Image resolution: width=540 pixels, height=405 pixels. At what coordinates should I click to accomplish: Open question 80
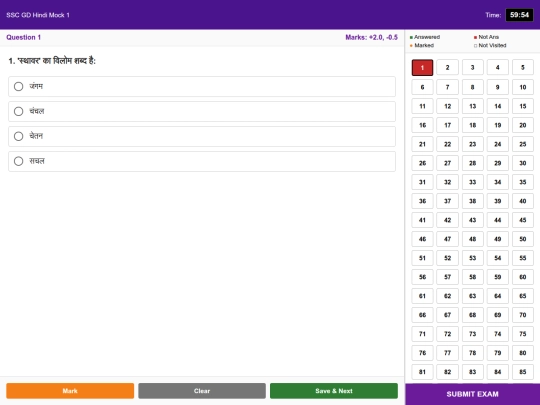click(x=523, y=352)
